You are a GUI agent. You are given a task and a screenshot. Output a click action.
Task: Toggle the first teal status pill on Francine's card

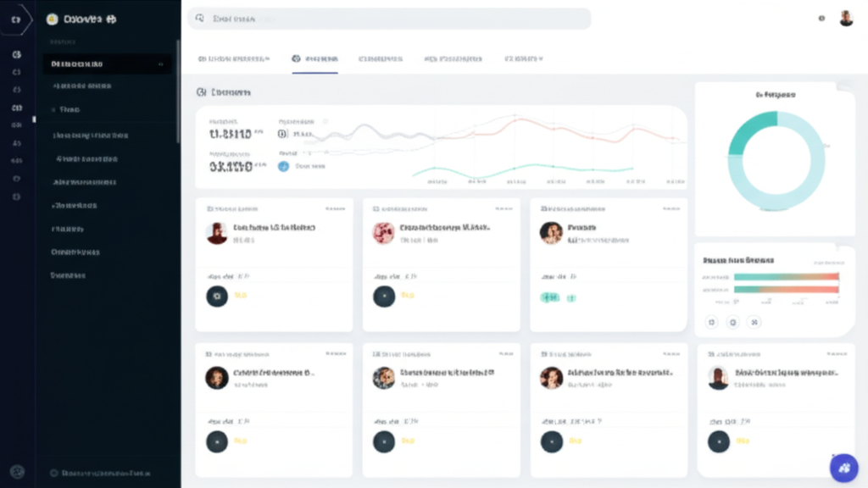[x=549, y=298]
